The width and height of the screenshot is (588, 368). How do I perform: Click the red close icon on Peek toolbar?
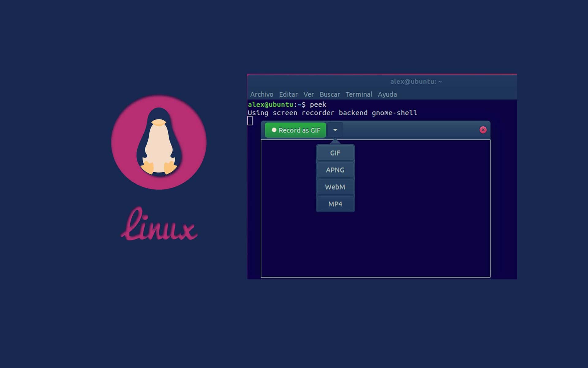[483, 129]
